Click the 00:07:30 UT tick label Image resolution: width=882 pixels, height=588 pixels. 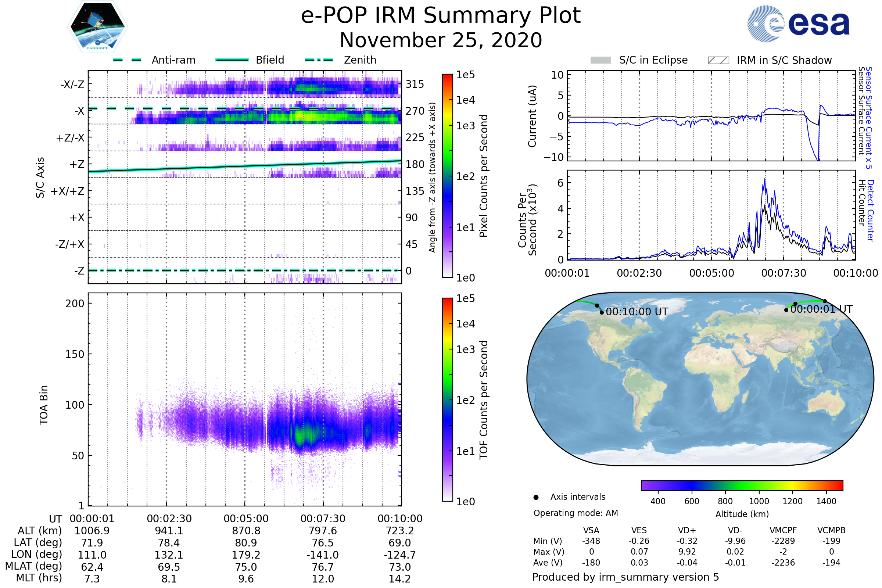coord(323,519)
